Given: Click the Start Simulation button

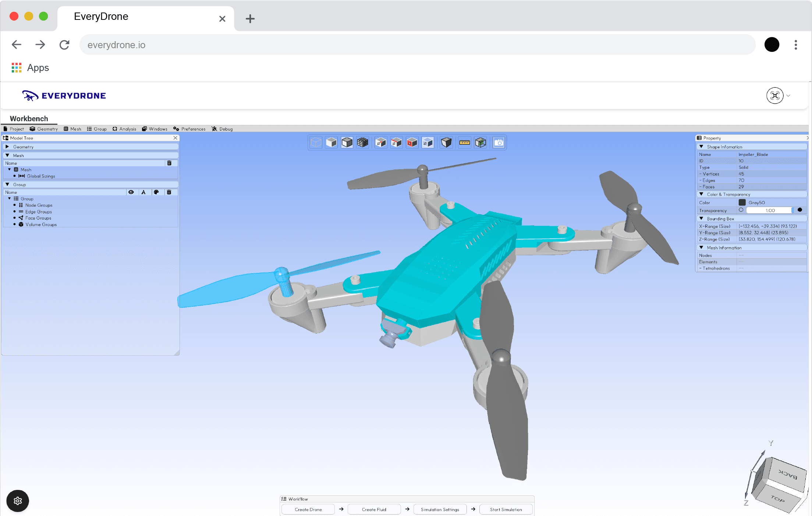Looking at the screenshot, I should click(506, 509).
